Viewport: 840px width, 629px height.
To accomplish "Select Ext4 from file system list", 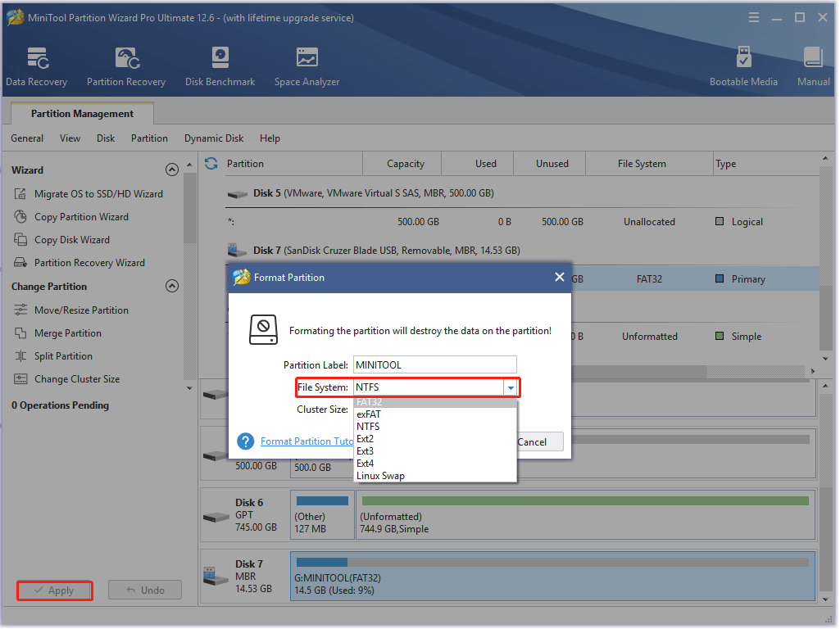I will 435,464.
